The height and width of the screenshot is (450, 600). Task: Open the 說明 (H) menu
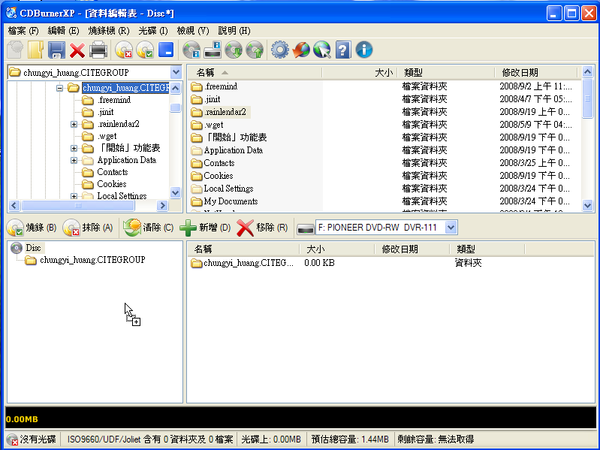pos(234,31)
